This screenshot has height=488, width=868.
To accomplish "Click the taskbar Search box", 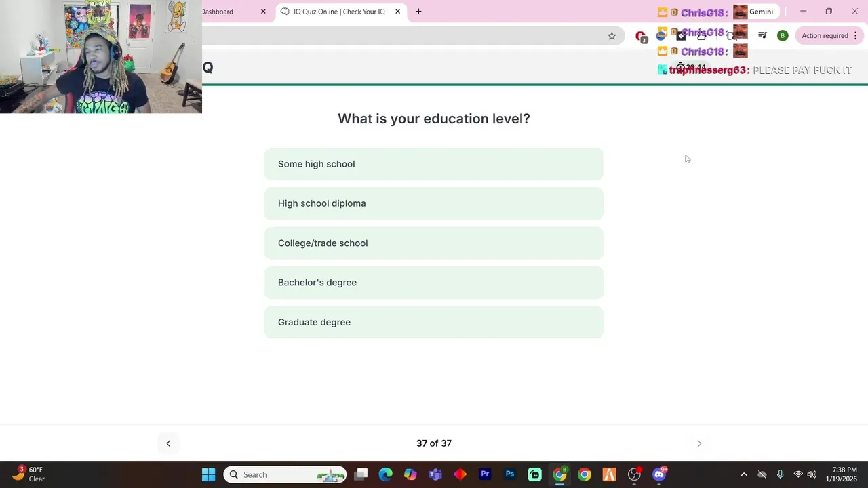I will tap(285, 474).
